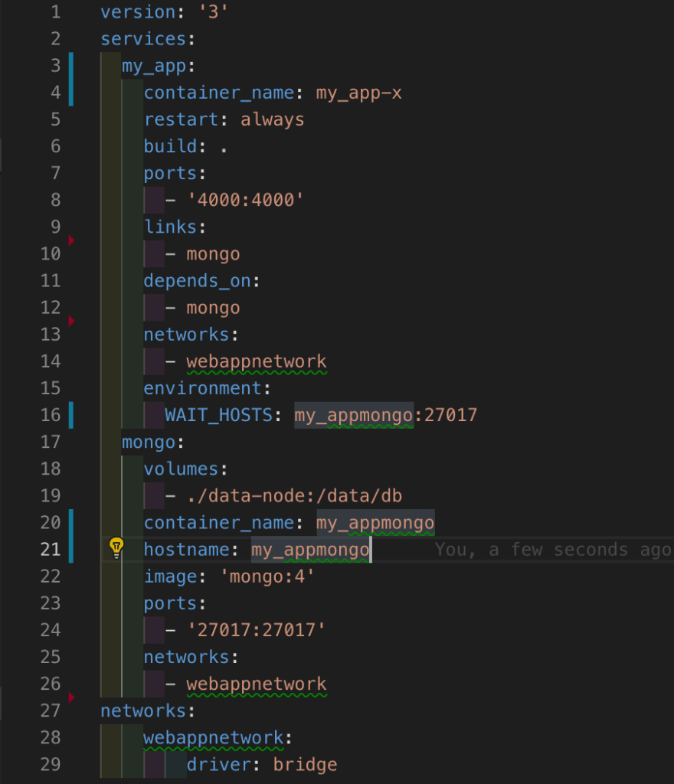Click 'container_name' key on line 4
Viewport: 674px width, 784px height.
pos(218,93)
